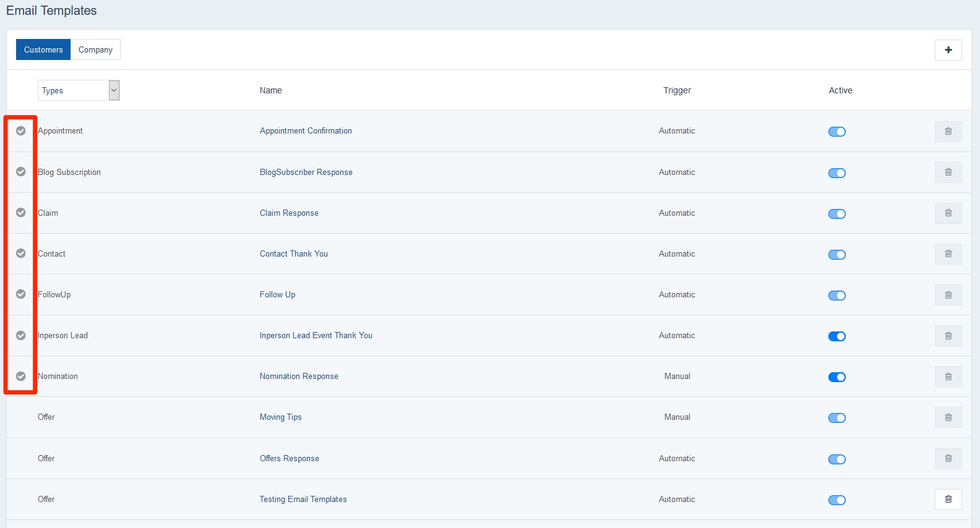980x528 pixels.
Task: Open the Contact Thank You template link
Action: (x=294, y=254)
